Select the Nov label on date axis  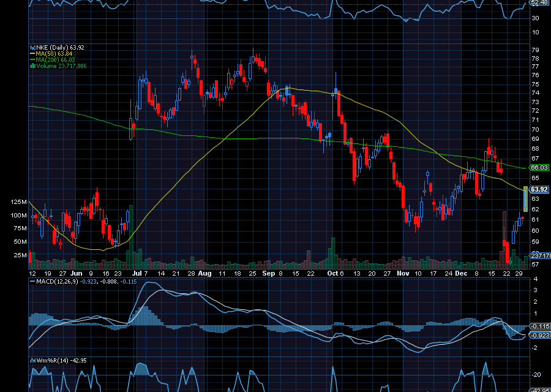click(x=402, y=274)
